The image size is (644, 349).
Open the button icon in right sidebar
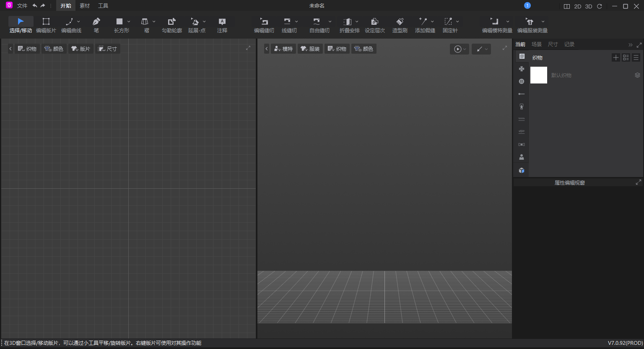[x=521, y=81]
